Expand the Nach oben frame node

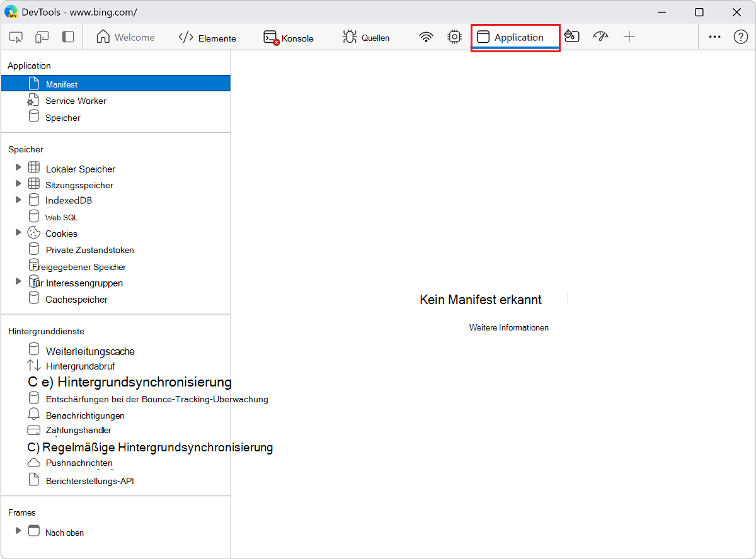(x=18, y=531)
